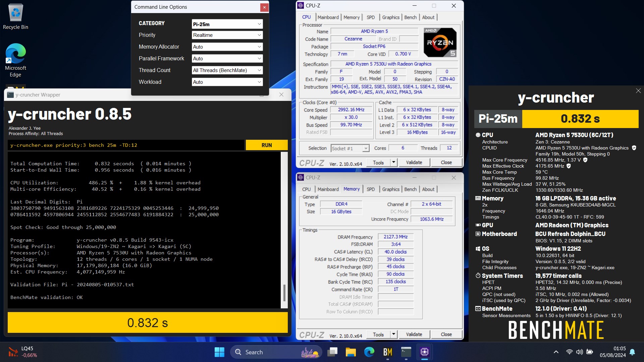Switch to the Bench tab in the top CPU-Z window

(410, 17)
